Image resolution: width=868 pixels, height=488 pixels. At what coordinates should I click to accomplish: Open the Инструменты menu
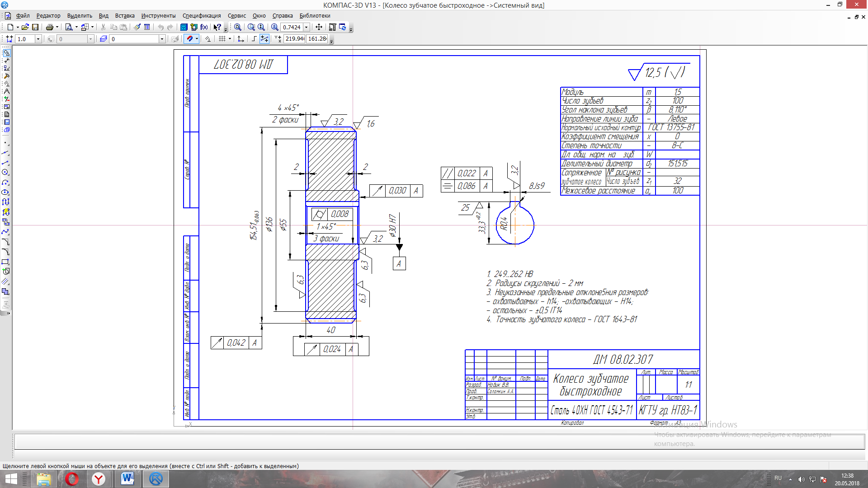(x=158, y=16)
